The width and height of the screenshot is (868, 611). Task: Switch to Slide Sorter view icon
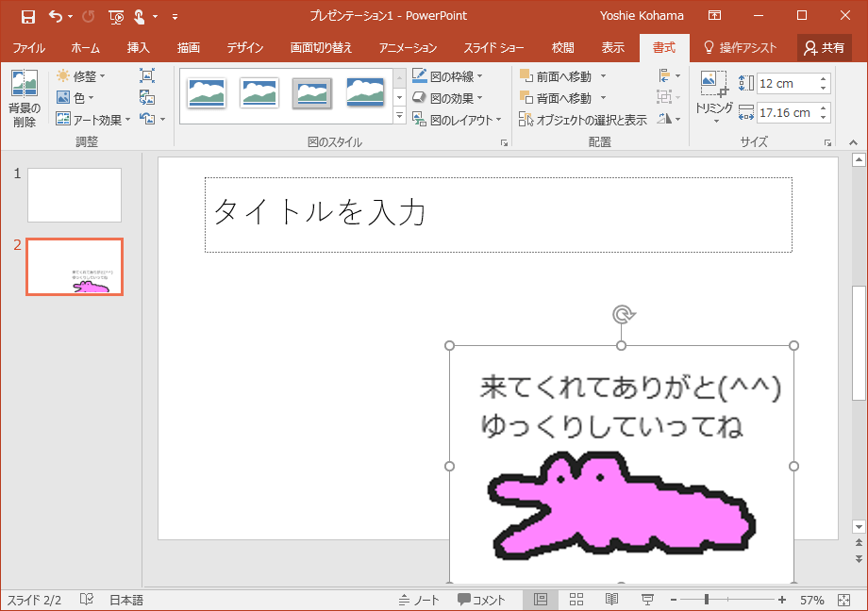(576, 600)
